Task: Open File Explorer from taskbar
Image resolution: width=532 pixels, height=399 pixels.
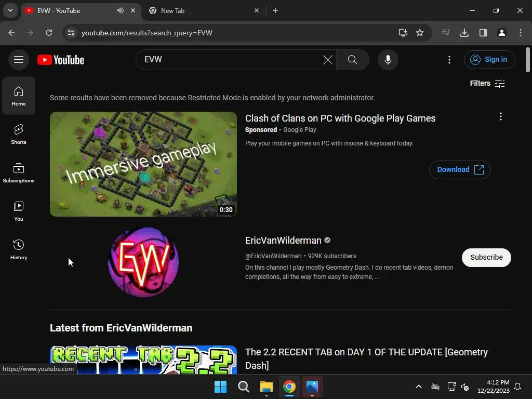Action: (267, 387)
